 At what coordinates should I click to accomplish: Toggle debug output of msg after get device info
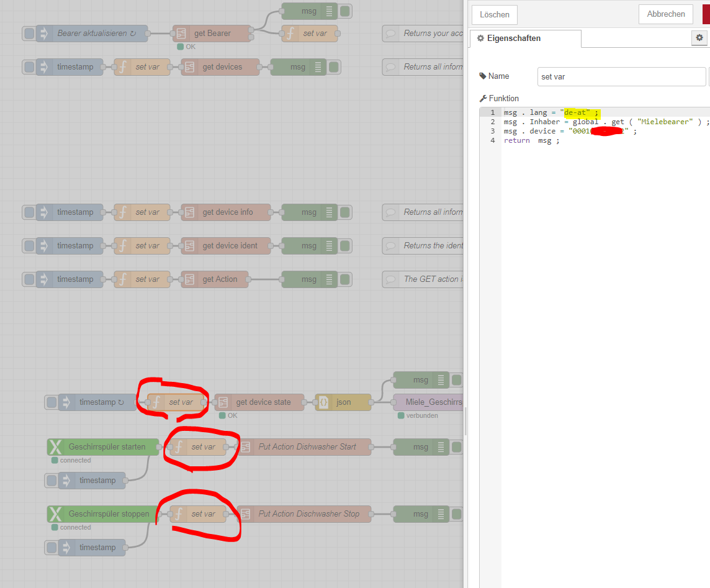[345, 212]
